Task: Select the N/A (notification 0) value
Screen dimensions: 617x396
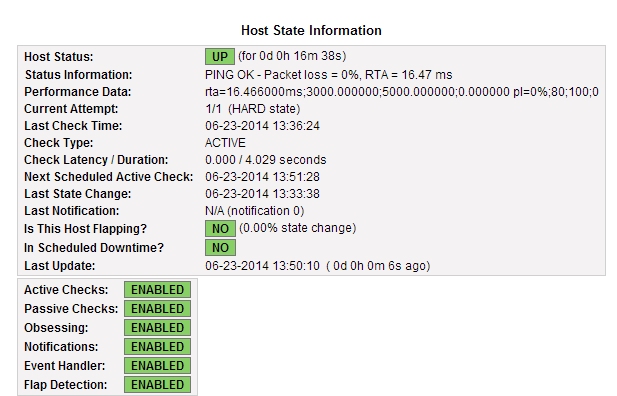Action: point(255,211)
